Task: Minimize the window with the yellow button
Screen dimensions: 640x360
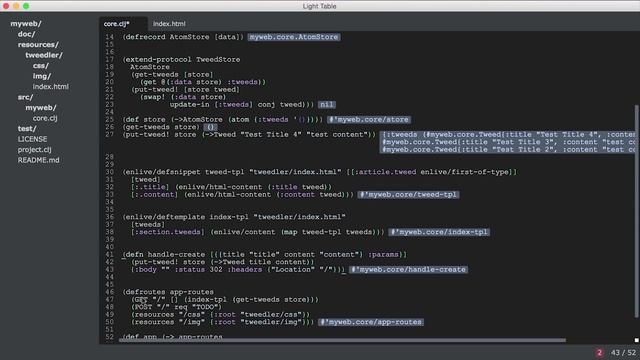Action: click(x=16, y=6)
